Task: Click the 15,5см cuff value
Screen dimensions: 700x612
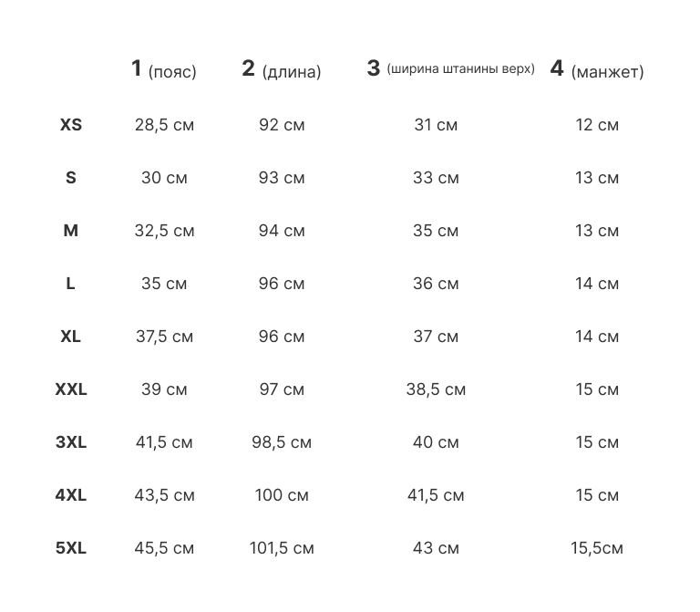Action: (597, 548)
